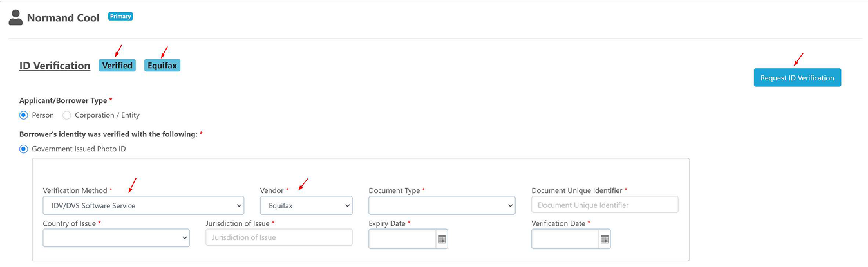
Task: Click the Verified status badge
Action: point(117,66)
